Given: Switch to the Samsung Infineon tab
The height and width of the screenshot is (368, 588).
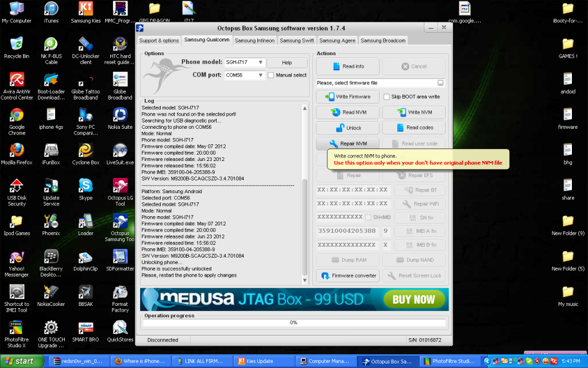Looking at the screenshot, I should (x=254, y=41).
